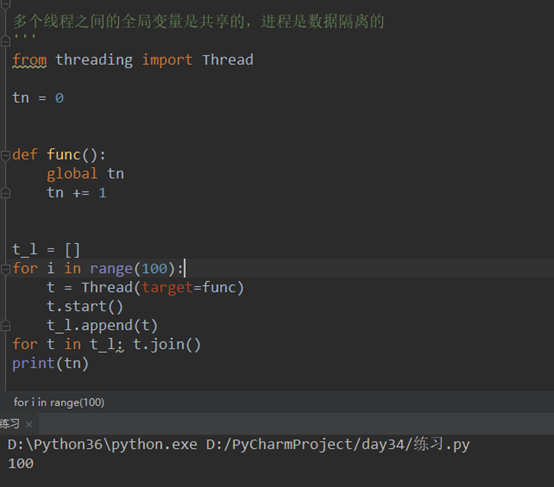Click the Thread name in the import line
554x487 pixels.
pyautogui.click(x=228, y=60)
